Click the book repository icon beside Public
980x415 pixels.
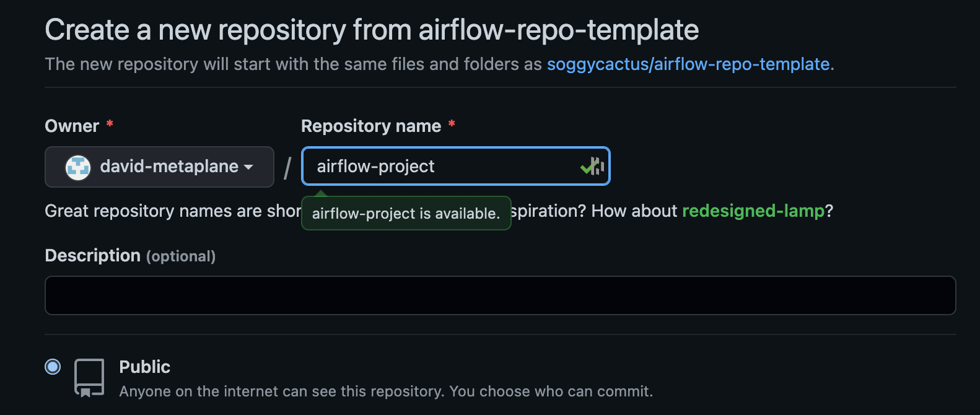(89, 376)
